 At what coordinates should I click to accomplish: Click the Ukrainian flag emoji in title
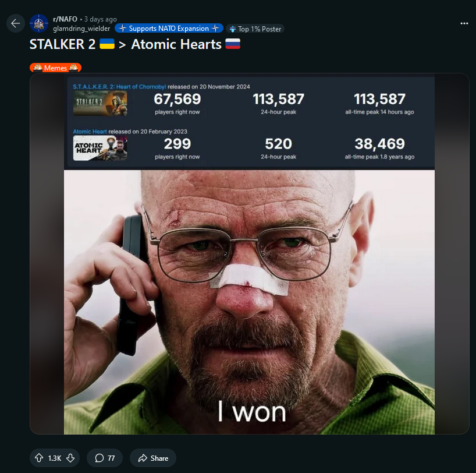point(107,44)
